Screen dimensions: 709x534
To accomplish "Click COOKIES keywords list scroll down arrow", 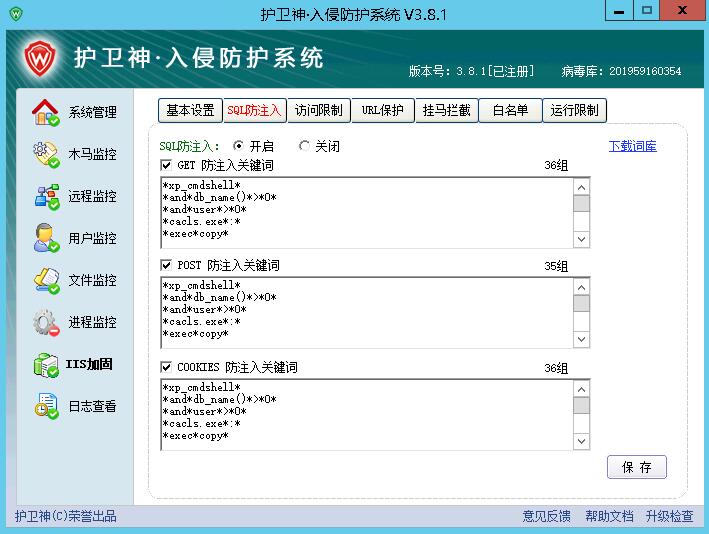I will (581, 441).
